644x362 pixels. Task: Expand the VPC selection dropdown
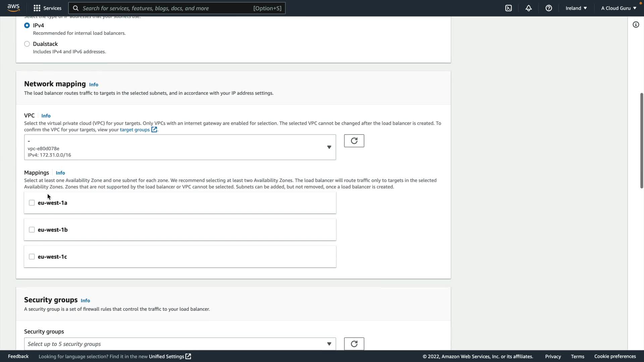pos(180,147)
